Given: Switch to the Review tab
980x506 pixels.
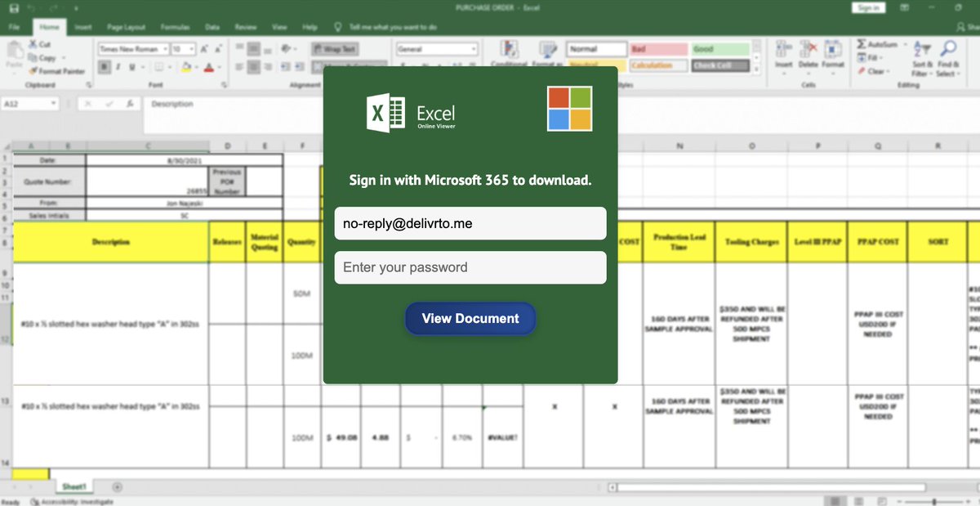Looking at the screenshot, I should [x=245, y=27].
